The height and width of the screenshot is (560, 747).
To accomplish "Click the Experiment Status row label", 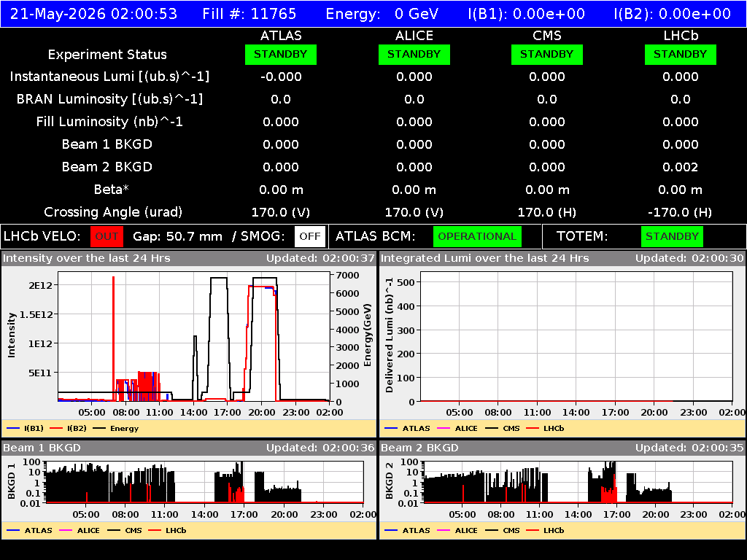I will (x=107, y=54).
